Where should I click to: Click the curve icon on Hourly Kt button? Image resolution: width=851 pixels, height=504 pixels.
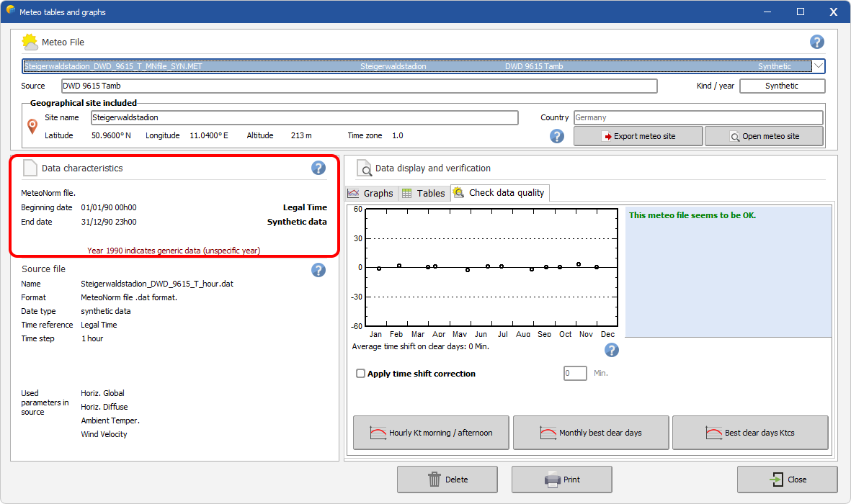click(378, 433)
